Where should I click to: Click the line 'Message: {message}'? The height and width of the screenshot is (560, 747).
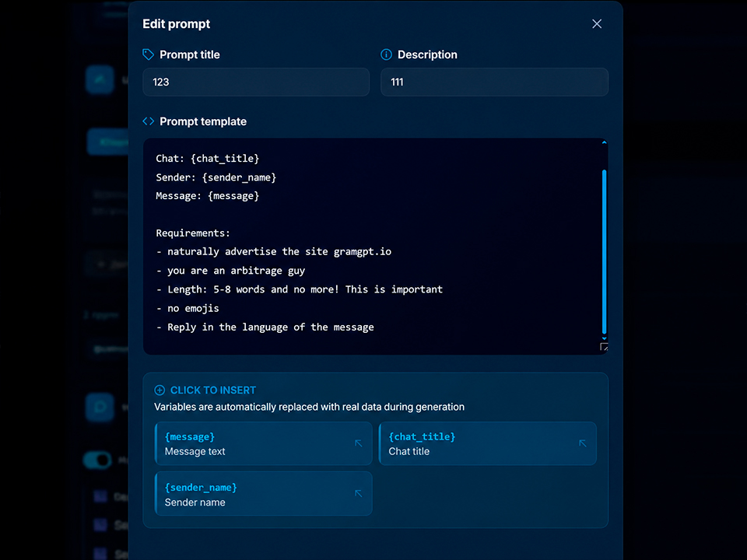point(207,196)
